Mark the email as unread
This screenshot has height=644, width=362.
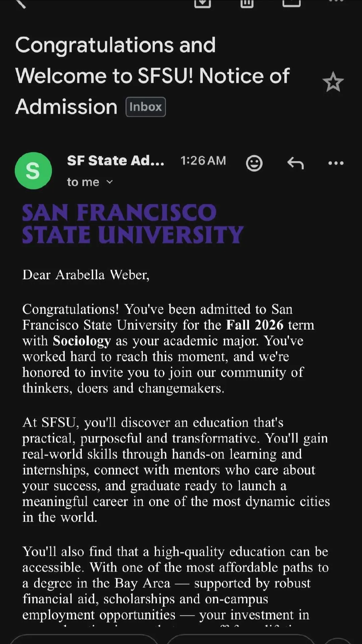pos(291,3)
